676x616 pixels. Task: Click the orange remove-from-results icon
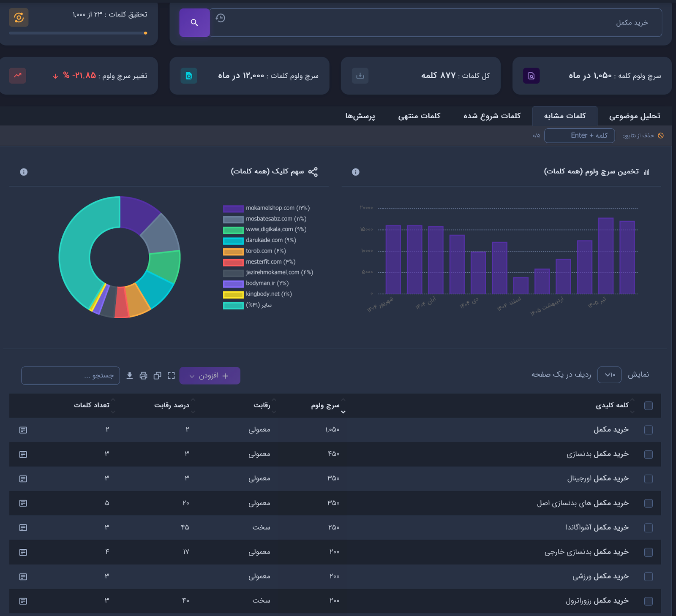[x=661, y=136]
